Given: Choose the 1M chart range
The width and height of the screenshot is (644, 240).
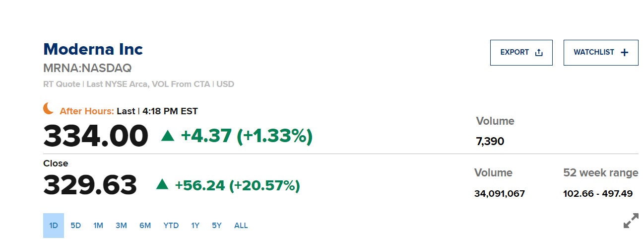Looking at the screenshot, I should pos(98,226).
